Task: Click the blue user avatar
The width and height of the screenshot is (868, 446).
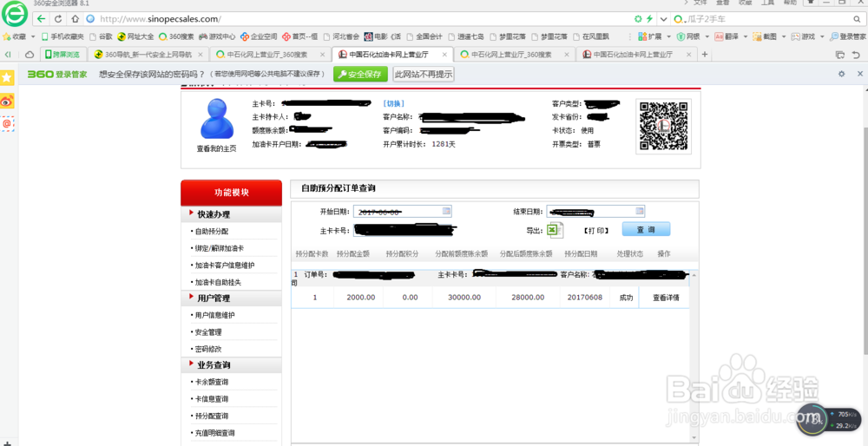Action: (x=216, y=118)
